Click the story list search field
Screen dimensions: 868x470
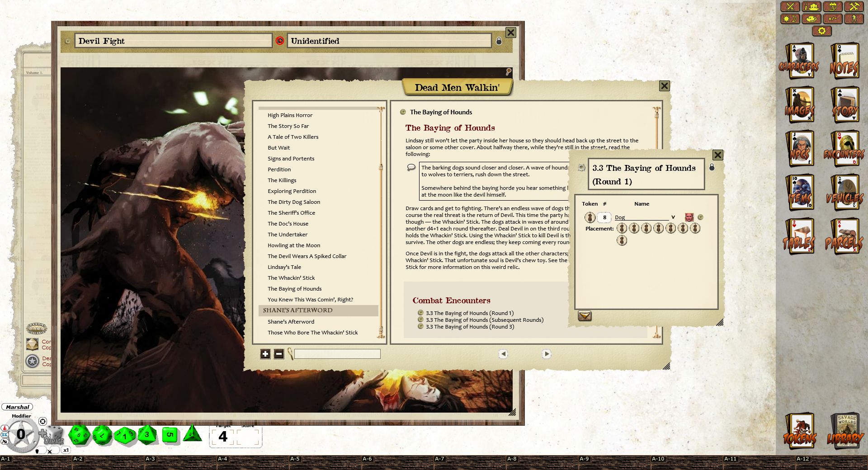coord(337,354)
